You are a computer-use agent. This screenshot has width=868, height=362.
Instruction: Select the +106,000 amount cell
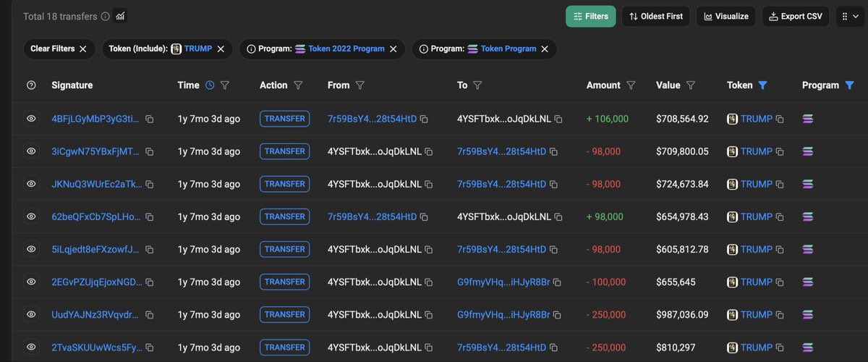(608, 119)
